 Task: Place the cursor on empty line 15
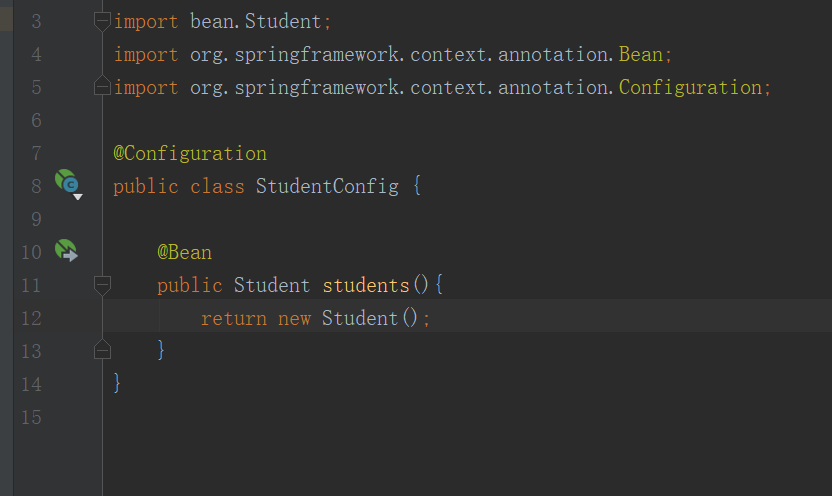click(x=300, y=416)
